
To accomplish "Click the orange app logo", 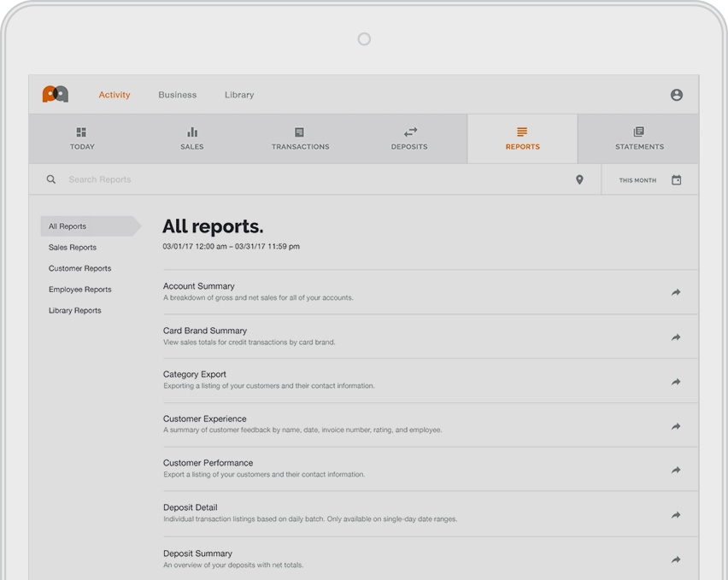I will point(56,94).
